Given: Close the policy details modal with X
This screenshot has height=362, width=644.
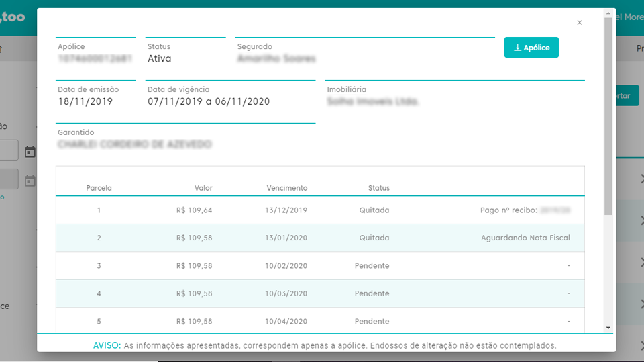Looking at the screenshot, I should [580, 23].
